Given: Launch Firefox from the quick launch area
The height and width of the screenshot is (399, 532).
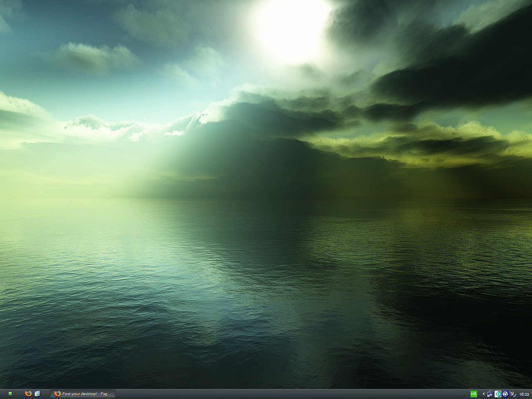Looking at the screenshot, I should [x=28, y=394].
